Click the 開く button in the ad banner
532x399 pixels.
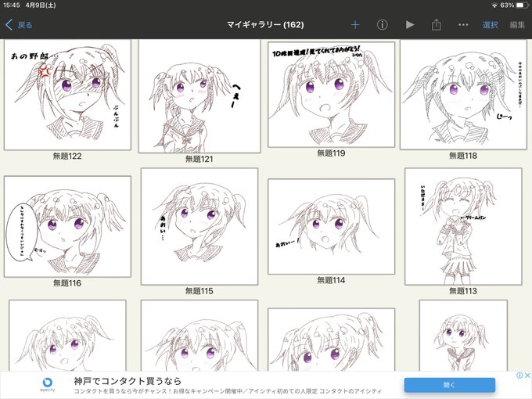tap(450, 385)
